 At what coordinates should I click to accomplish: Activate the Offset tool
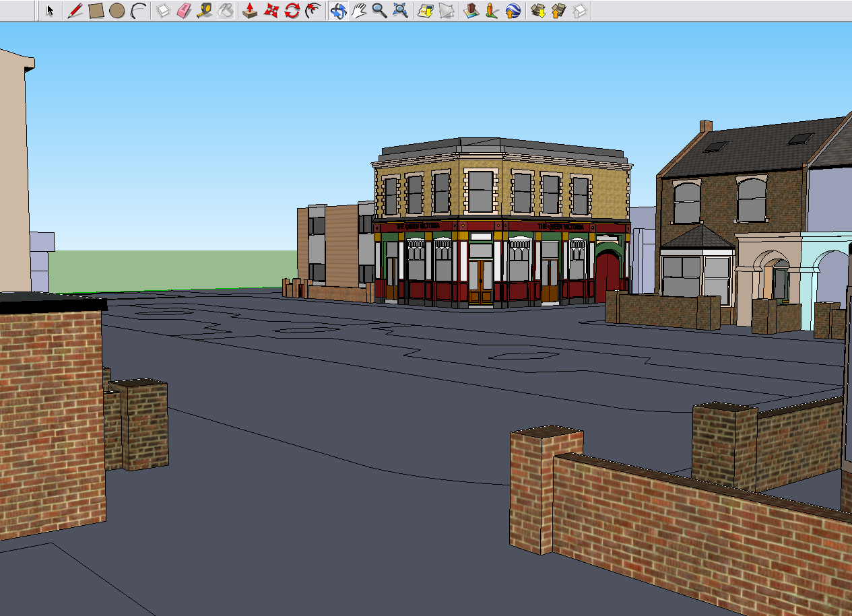tap(313, 11)
